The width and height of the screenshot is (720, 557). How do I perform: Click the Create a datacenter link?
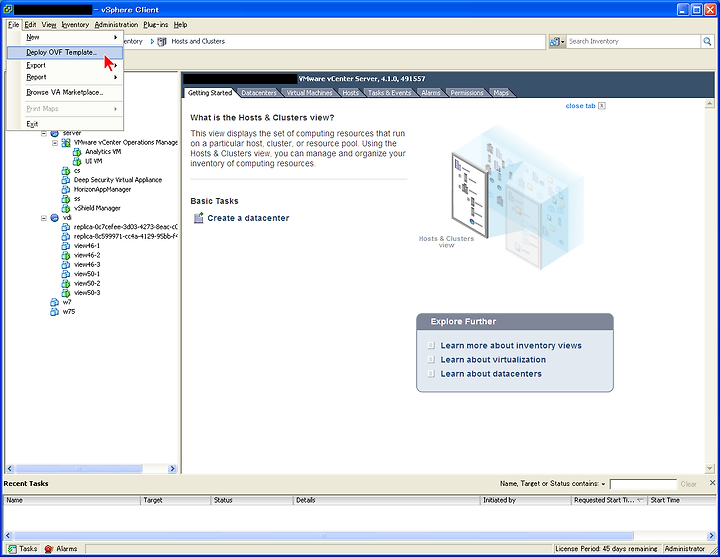click(x=248, y=218)
